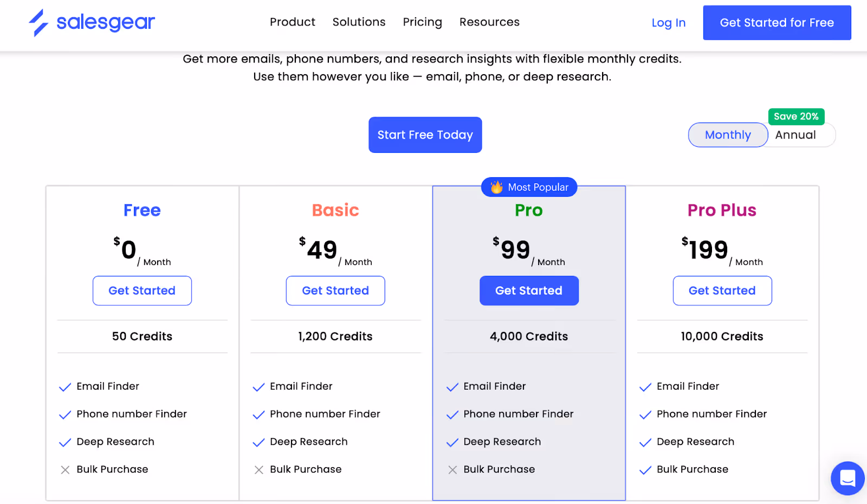Click the checkmark beside Pro plan's Deep Research
The width and height of the screenshot is (867, 504).
(451, 442)
